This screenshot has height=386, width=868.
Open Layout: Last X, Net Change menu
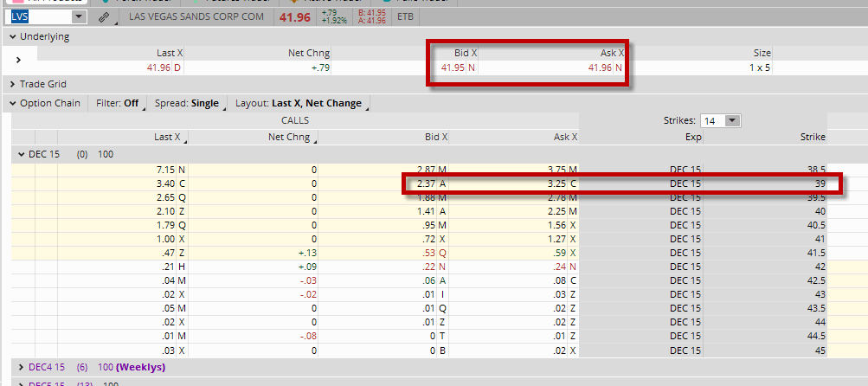tap(300, 103)
